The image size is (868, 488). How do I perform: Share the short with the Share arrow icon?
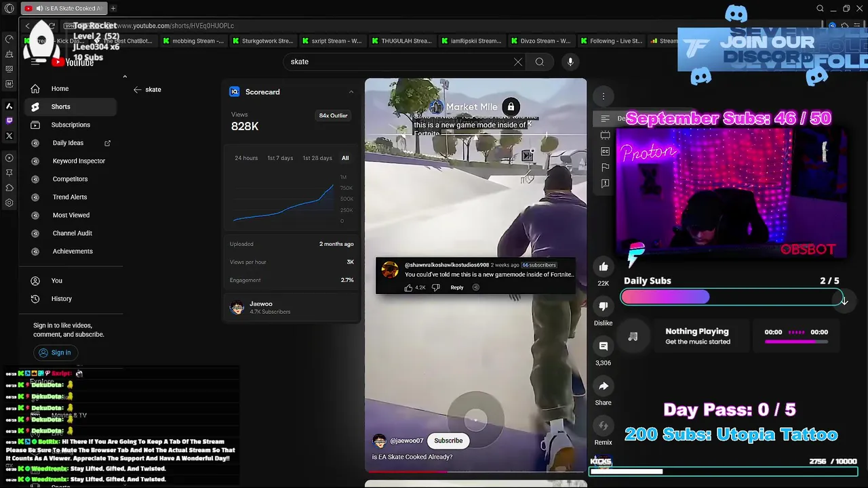[x=604, y=386]
